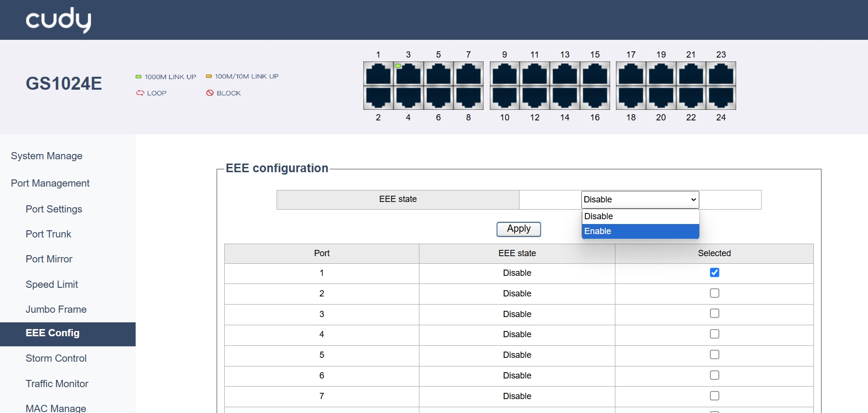868x413 pixels.
Task: Click port 15 jack on switch diagram
Action: (595, 74)
